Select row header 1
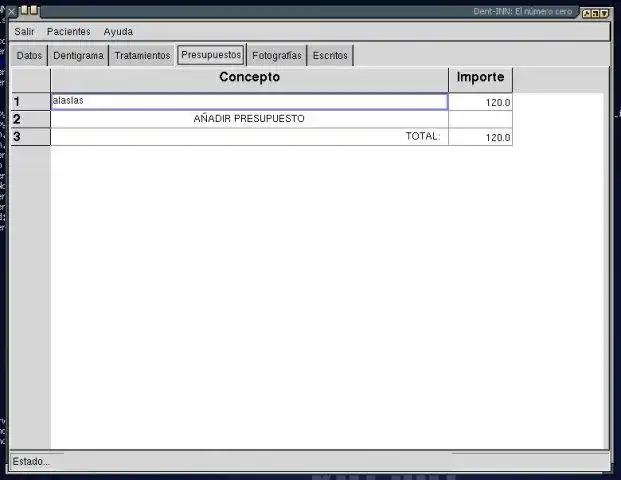Viewport: 621px width, 480px height. pyautogui.click(x=31, y=102)
